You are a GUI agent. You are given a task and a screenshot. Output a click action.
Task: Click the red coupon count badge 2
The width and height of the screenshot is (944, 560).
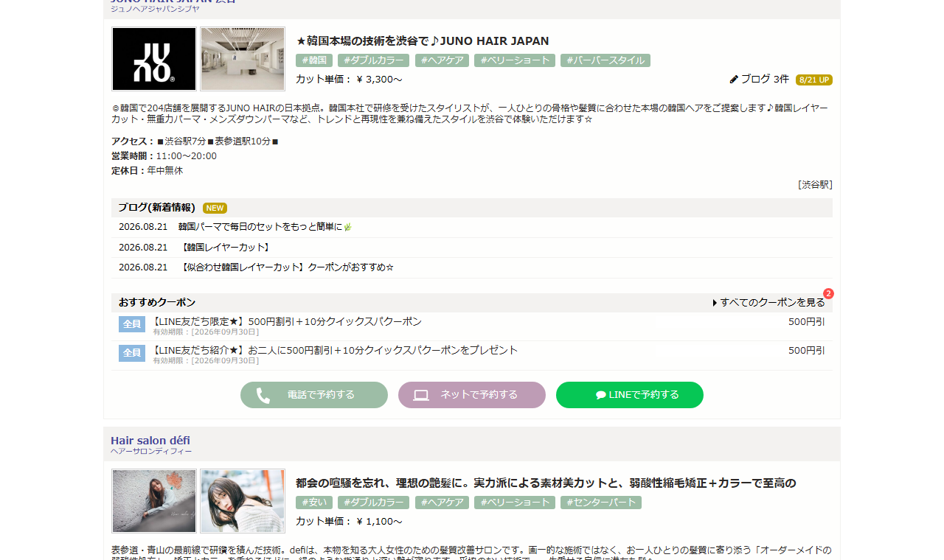point(828,293)
